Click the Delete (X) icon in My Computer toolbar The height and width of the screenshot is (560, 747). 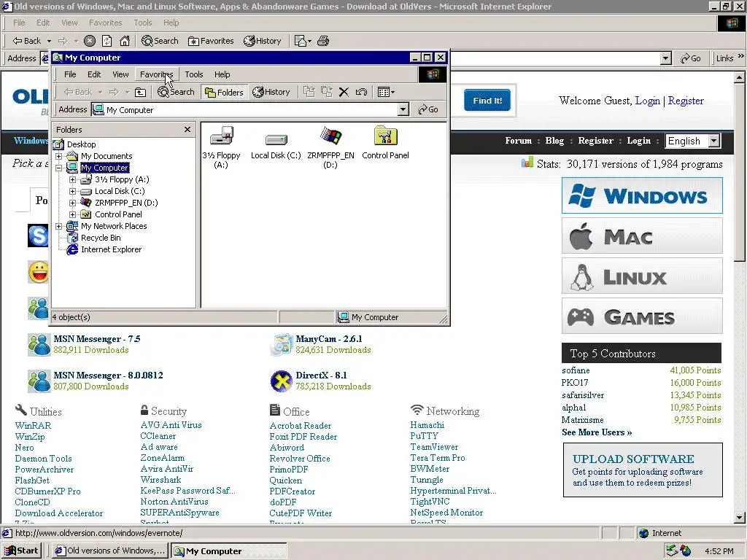[344, 92]
